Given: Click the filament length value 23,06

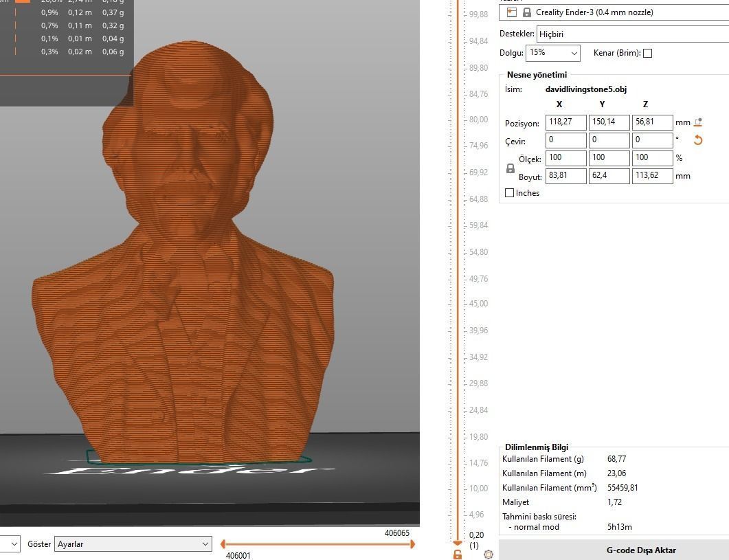Looking at the screenshot, I should 616,473.
